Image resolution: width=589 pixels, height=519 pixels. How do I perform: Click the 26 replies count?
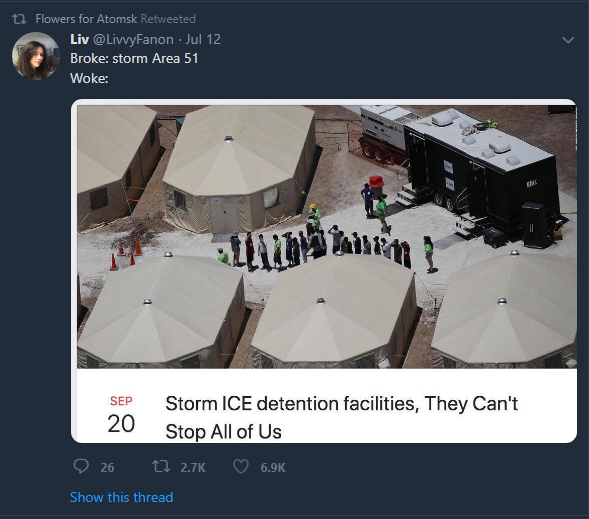[x=107, y=468]
